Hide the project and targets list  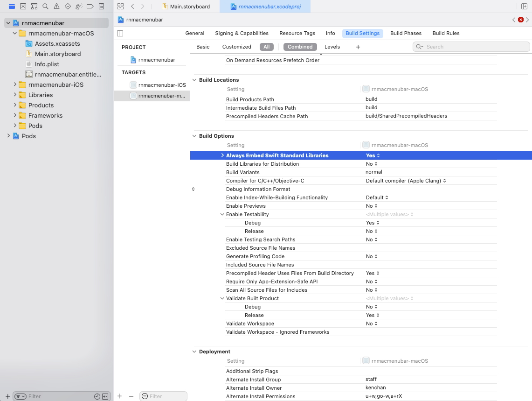tap(120, 33)
